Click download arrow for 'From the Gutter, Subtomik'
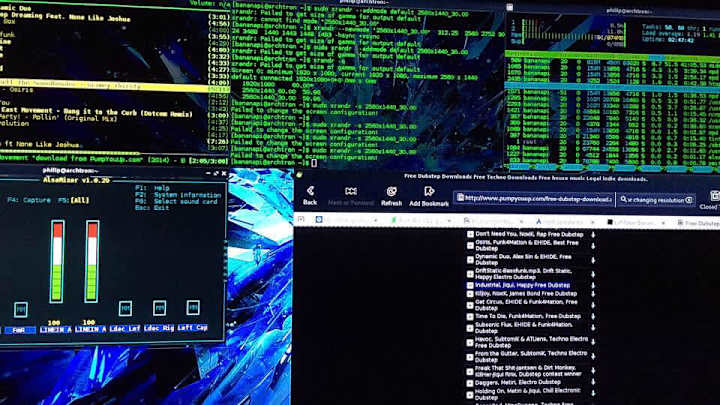The image size is (720, 405). 593,356
